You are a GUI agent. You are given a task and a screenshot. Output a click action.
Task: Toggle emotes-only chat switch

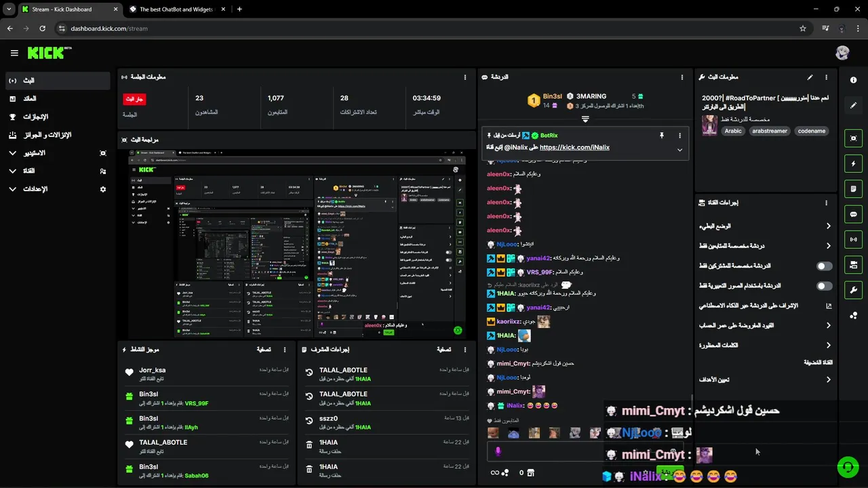[824, 286]
